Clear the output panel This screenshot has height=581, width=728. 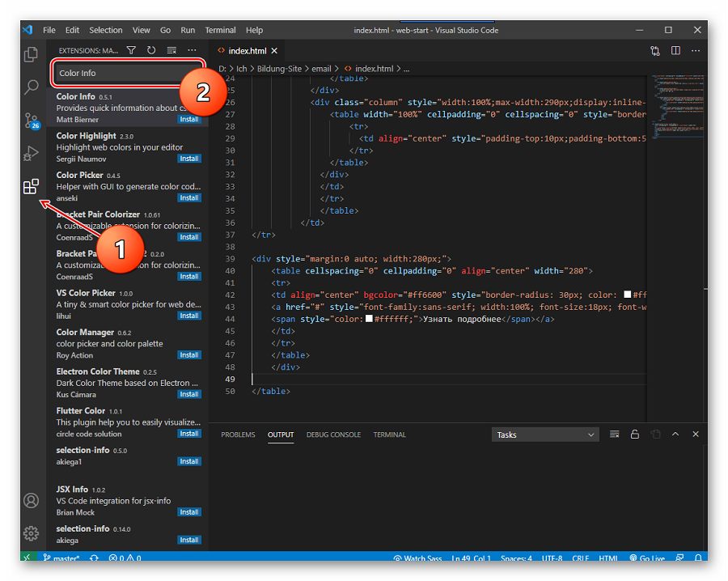(614, 435)
